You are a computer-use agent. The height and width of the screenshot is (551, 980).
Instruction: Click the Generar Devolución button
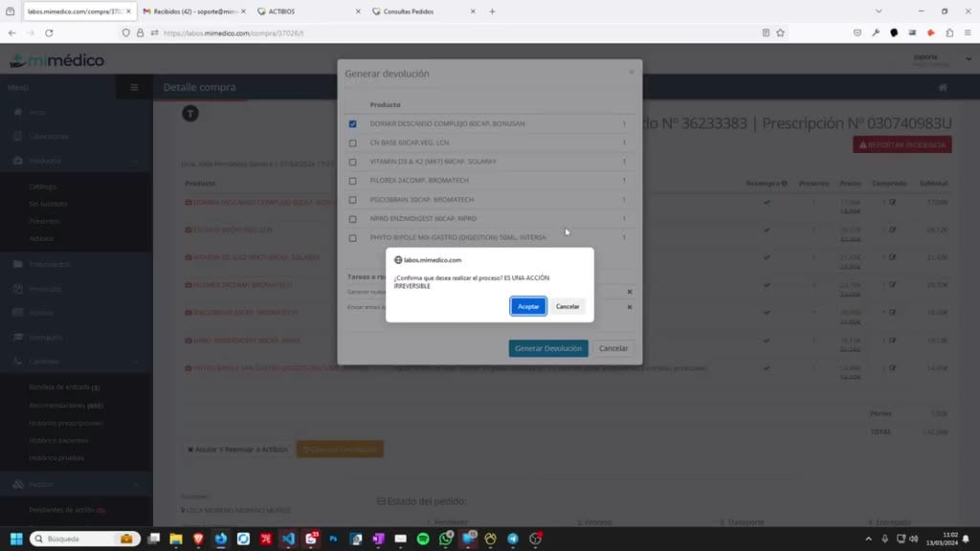pos(548,348)
